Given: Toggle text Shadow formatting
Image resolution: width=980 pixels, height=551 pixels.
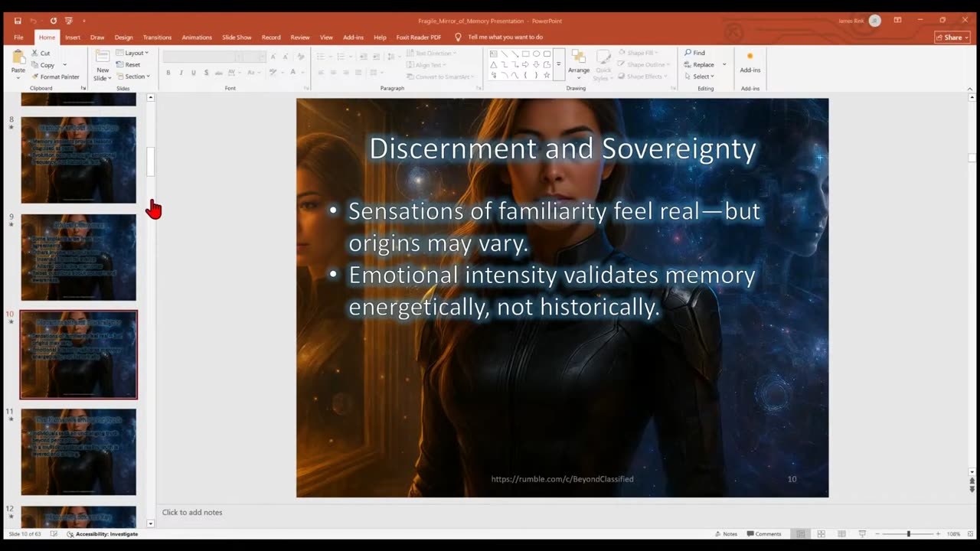Looking at the screenshot, I should (206, 73).
